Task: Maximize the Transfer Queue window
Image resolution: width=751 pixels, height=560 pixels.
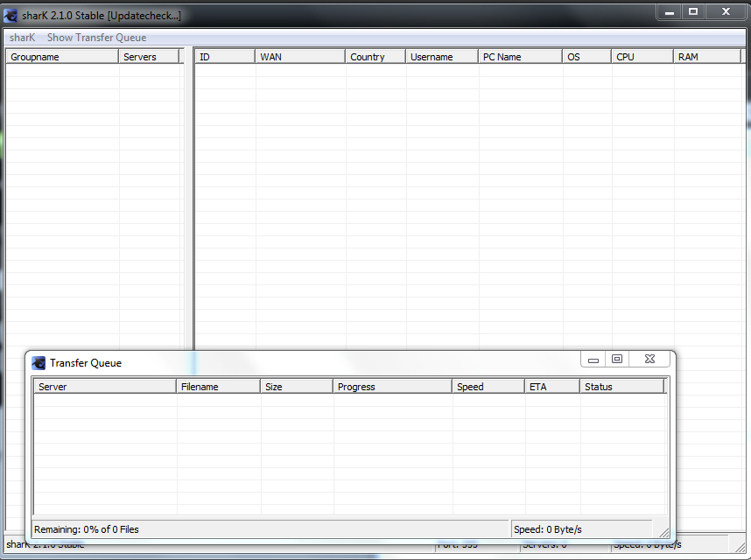Action: (x=617, y=359)
